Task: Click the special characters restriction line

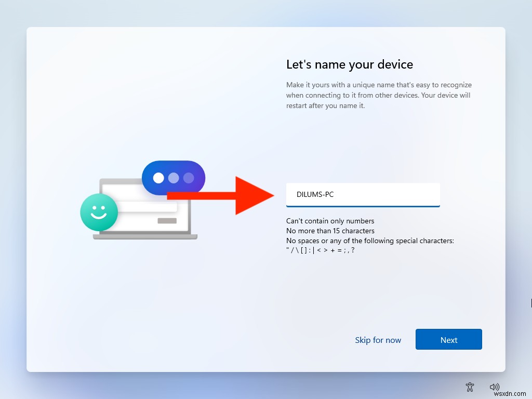Action: pyautogui.click(x=370, y=241)
